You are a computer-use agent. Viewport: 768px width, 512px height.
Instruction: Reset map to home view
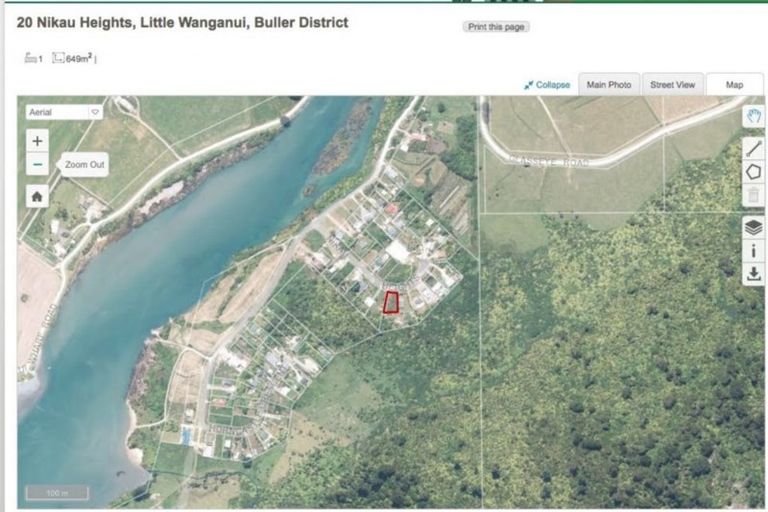tap(37, 196)
